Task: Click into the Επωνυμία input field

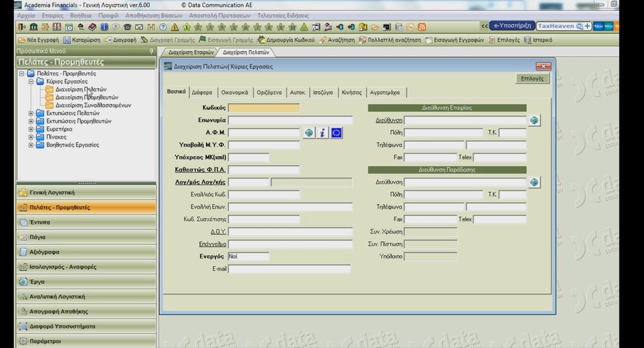Action: (290, 120)
